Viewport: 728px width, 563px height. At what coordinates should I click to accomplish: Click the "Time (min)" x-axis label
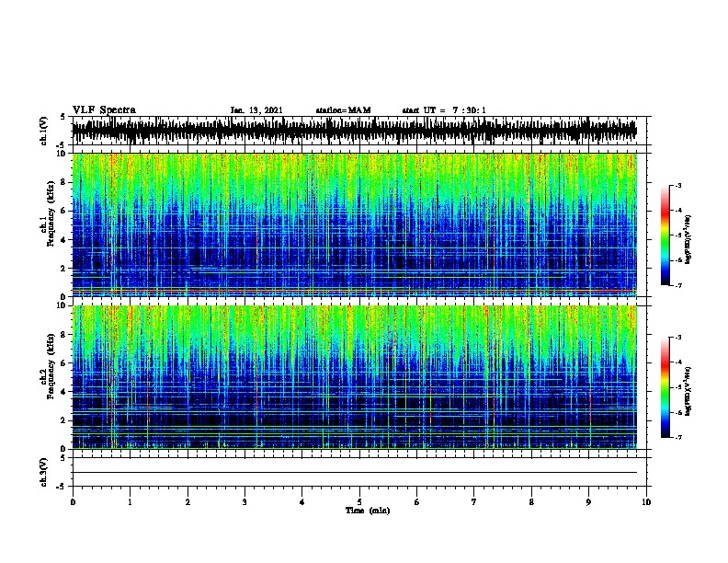(x=368, y=511)
